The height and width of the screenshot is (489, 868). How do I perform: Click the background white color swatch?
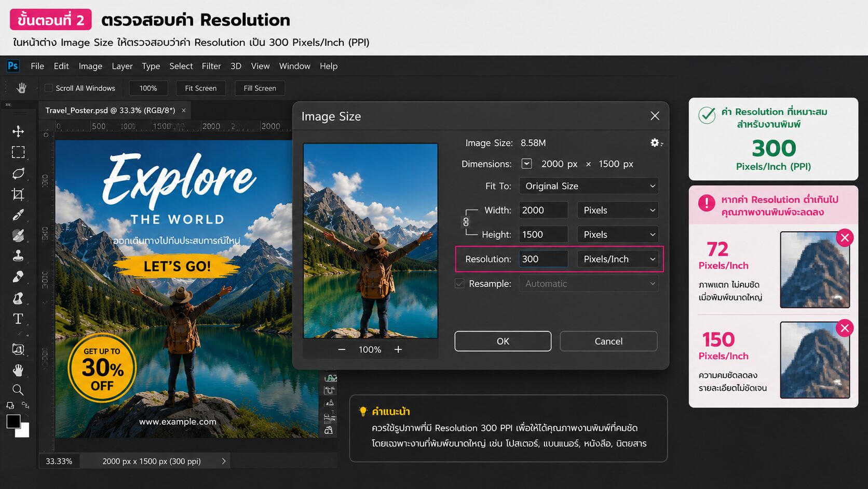24,431
